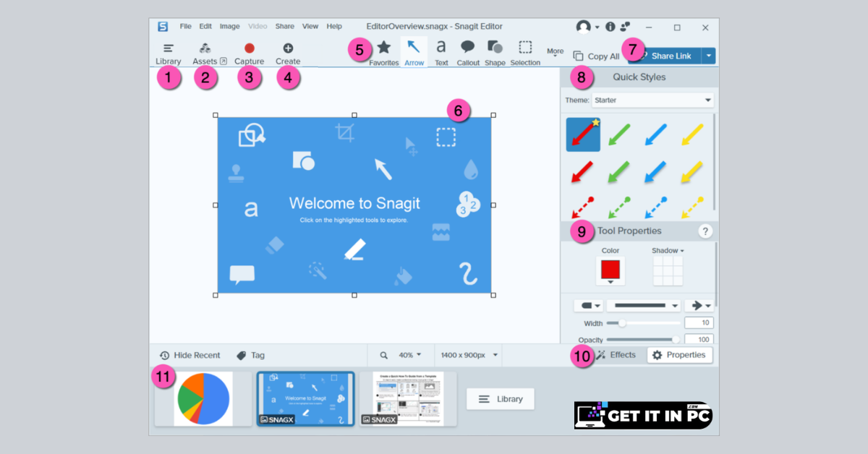The image size is (868, 454).
Task: Select the Arrow tool
Action: [x=414, y=53]
